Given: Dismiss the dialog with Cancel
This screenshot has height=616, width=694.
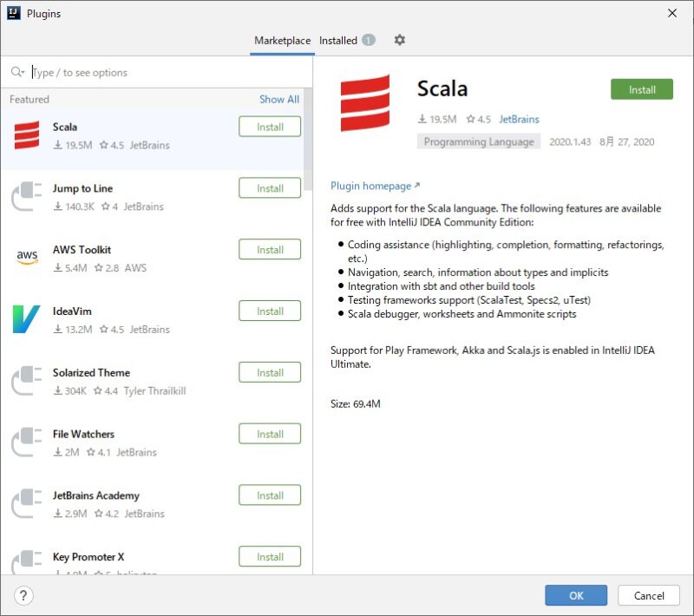Looking at the screenshot, I should click(x=649, y=595).
